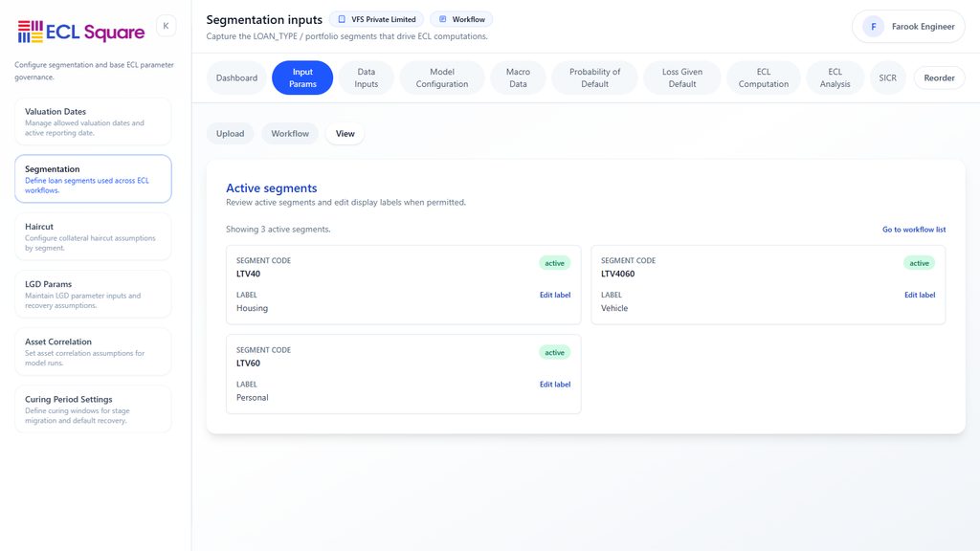Click segment code text LTV60
The image size is (980, 551).
[x=248, y=363]
